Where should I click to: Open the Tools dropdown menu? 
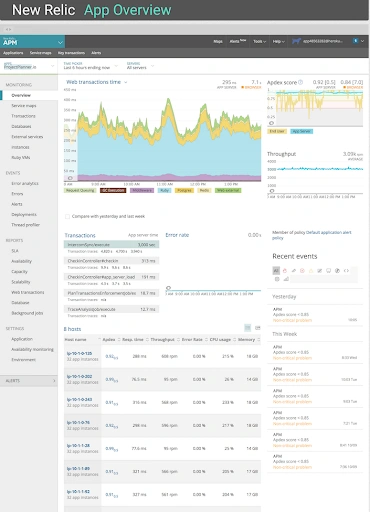[260, 41]
